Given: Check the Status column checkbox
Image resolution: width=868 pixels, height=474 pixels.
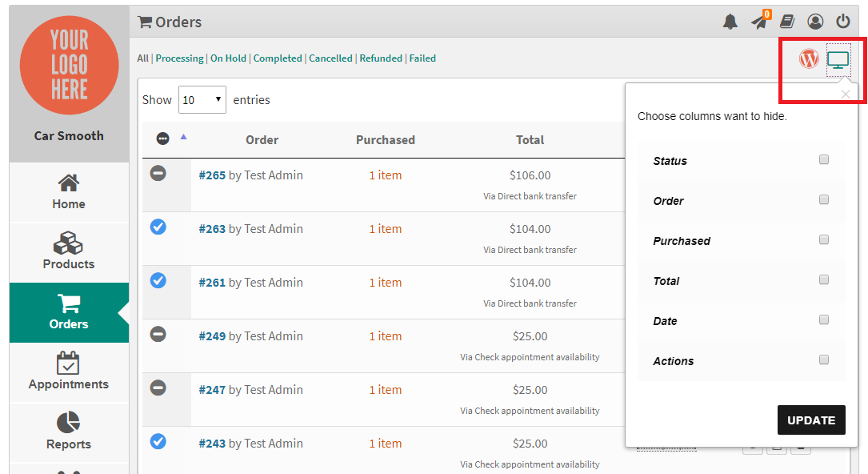Looking at the screenshot, I should click(x=824, y=159).
